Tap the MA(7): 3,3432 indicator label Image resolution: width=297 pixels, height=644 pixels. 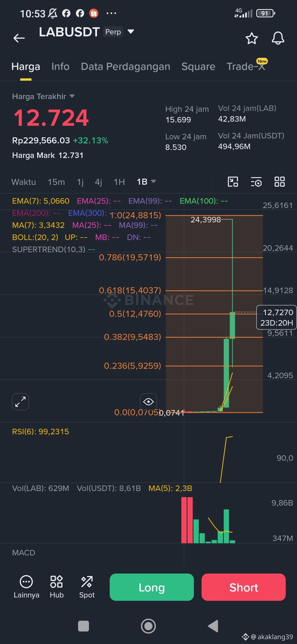coord(38,225)
